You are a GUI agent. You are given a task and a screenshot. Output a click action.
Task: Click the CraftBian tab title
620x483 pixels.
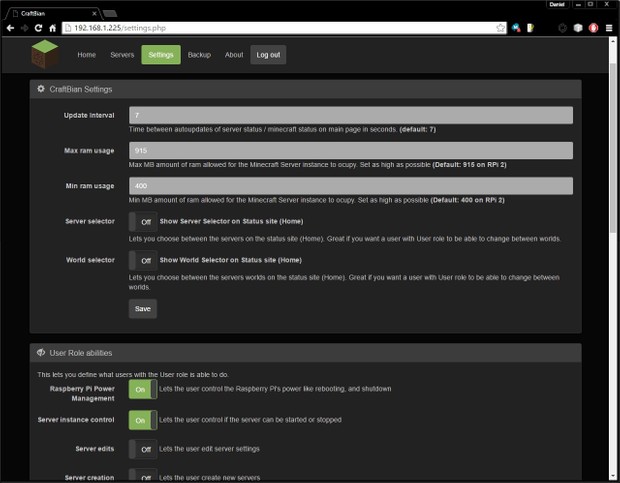click(x=33, y=13)
